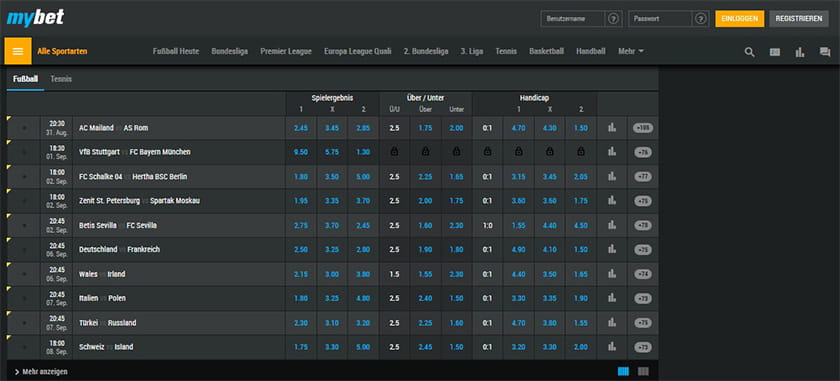Open Premier League in navigation bar
This screenshot has height=381, width=840.
[x=286, y=51]
